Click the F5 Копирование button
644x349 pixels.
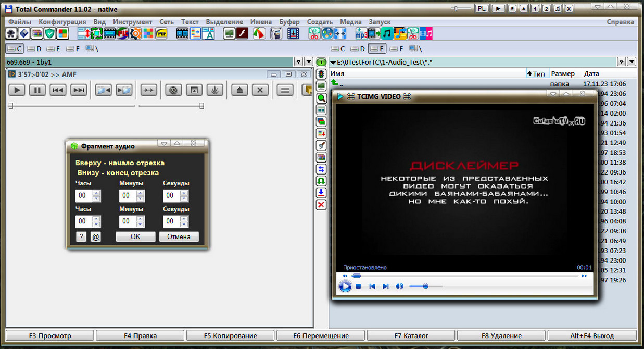[x=230, y=335]
